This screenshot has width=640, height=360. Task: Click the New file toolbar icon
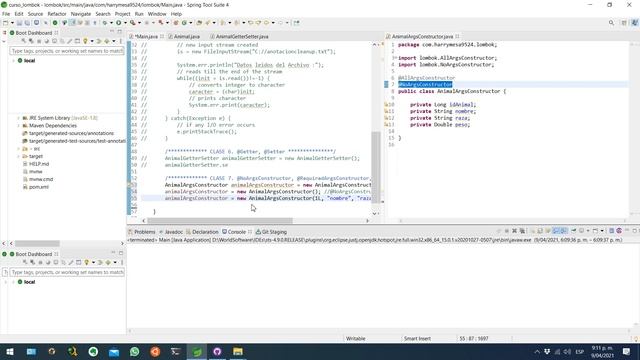(x=6, y=23)
